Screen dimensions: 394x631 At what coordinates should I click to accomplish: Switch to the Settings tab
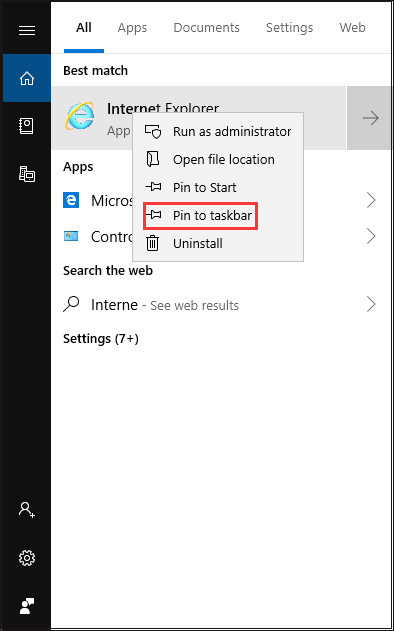pos(289,28)
